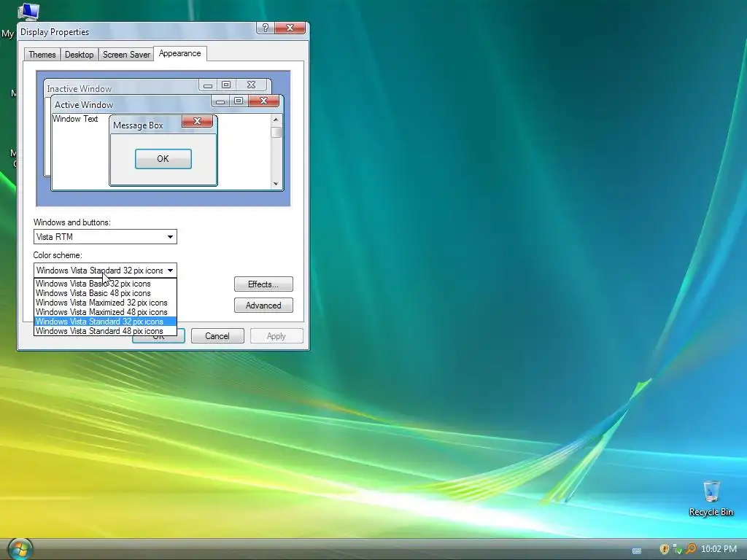Select the My Computer desktop icon

[x=28, y=12]
